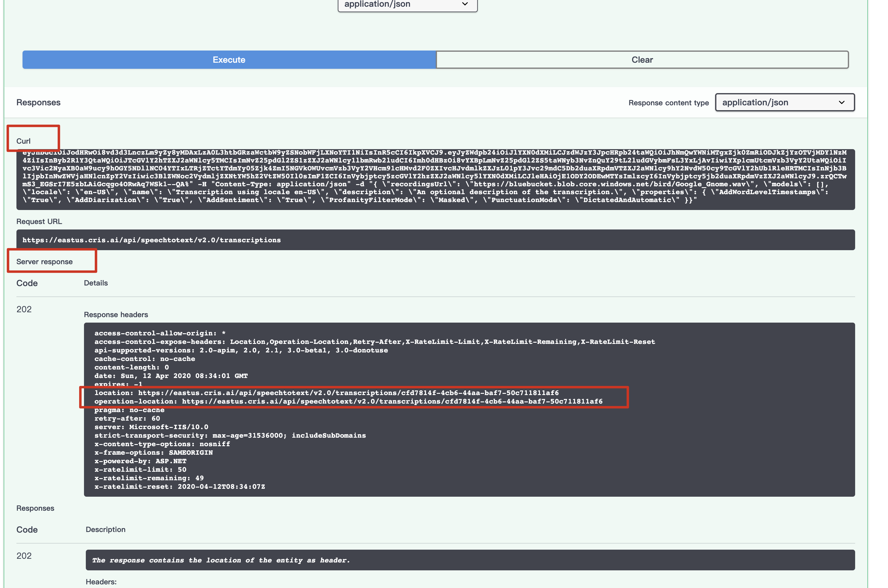Screen dimensions: 888x588
Task: Click the blue Execute button
Action: pyautogui.click(x=229, y=60)
